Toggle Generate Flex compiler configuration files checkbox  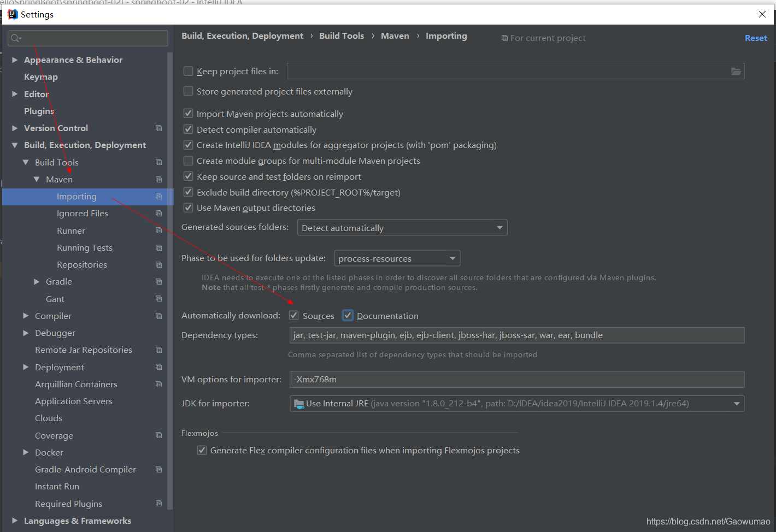pos(202,450)
